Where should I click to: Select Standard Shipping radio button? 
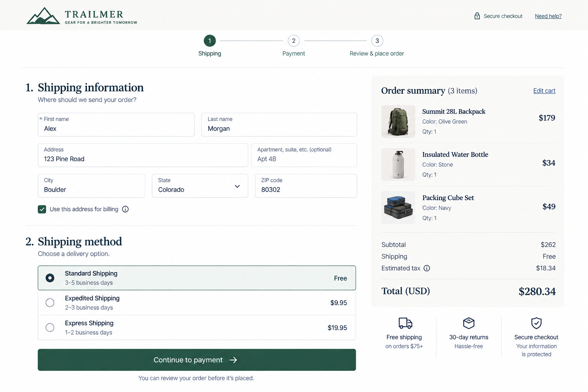coord(50,278)
